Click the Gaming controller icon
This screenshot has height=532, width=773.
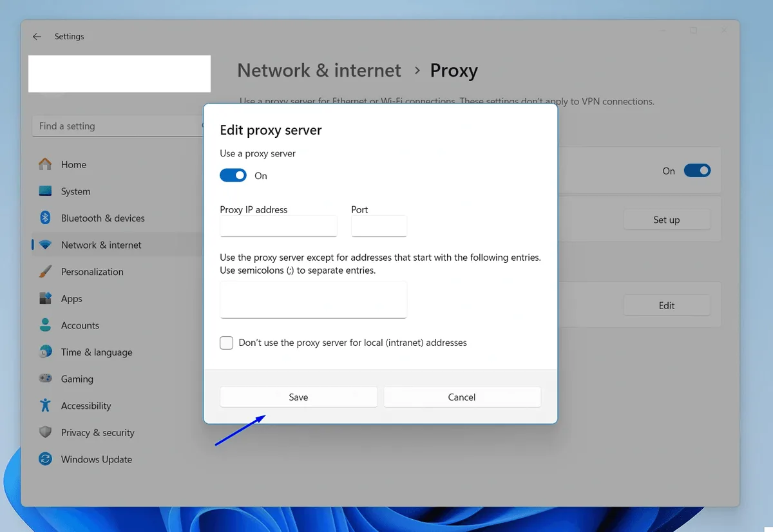[45, 379]
